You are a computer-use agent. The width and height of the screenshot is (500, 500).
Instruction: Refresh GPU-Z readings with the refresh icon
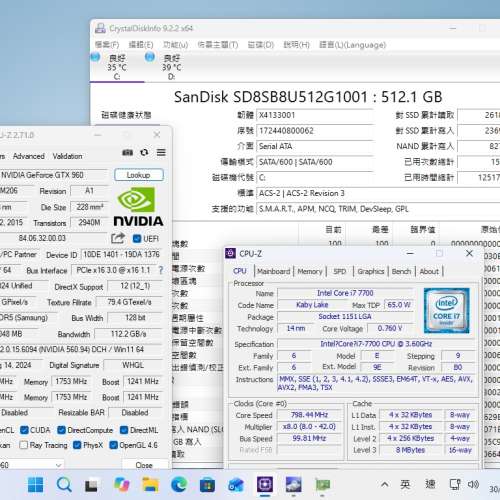pos(144,152)
